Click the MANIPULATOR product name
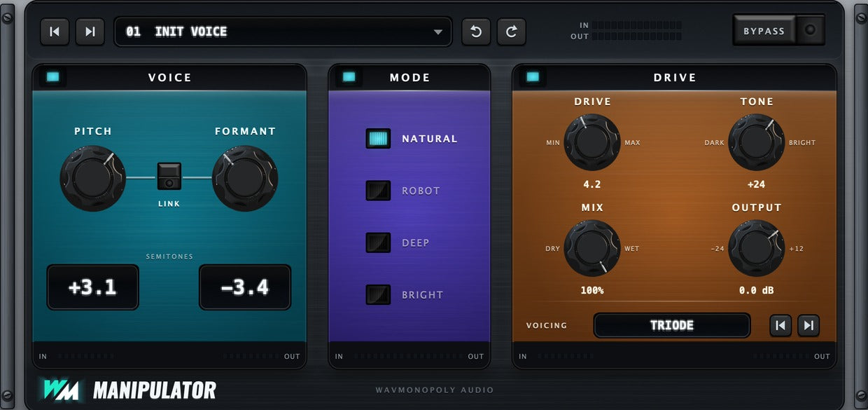The image size is (868, 410). pyautogui.click(x=154, y=390)
